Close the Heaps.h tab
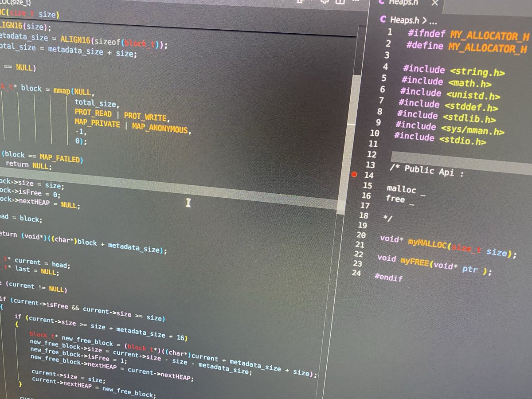The width and height of the screenshot is (532, 399). (x=435, y=3)
